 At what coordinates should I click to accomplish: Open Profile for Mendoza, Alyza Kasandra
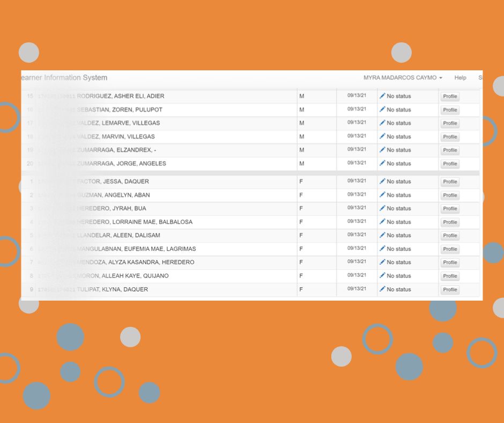pyautogui.click(x=450, y=262)
